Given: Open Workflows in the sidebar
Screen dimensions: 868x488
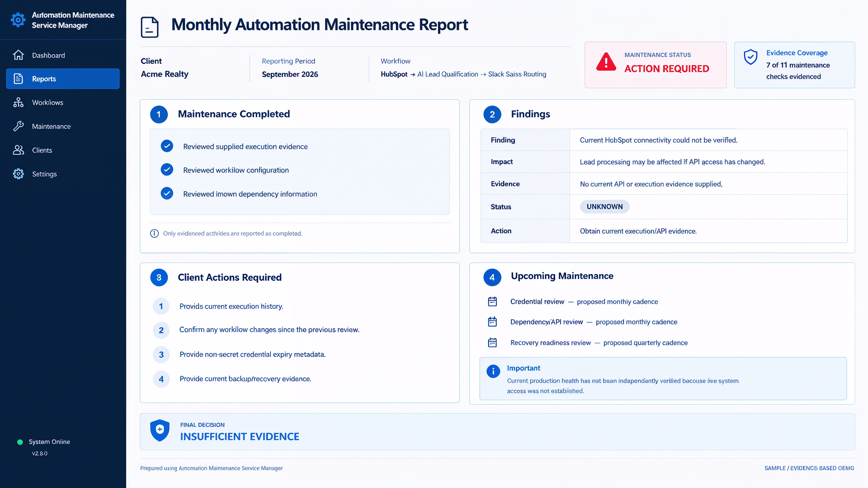Looking at the screenshot, I should (63, 102).
